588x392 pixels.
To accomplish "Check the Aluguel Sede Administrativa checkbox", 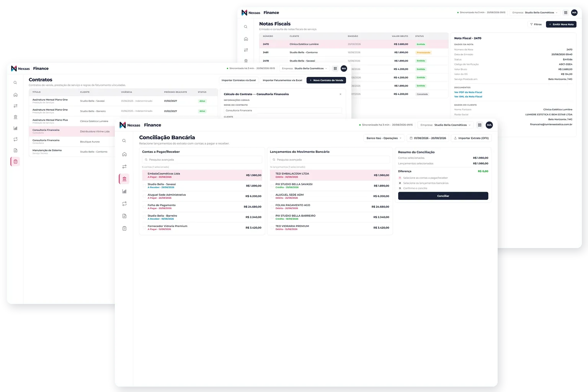I will click(x=144, y=196).
